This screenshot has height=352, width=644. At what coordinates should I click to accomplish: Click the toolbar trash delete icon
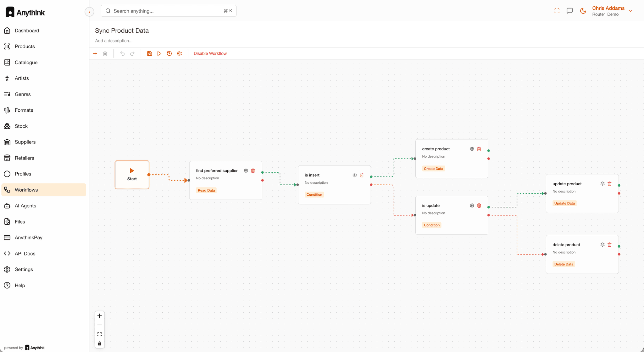(x=105, y=53)
